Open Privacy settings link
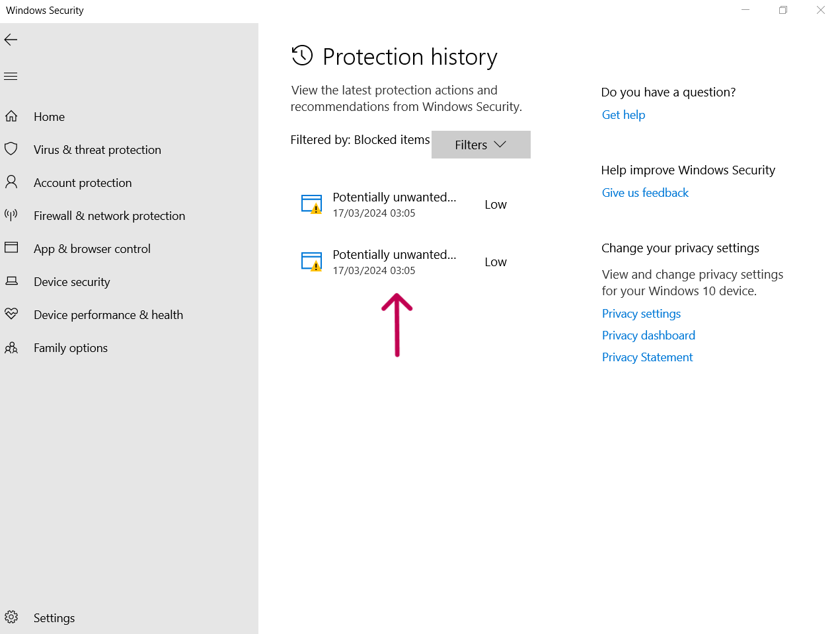 (641, 314)
